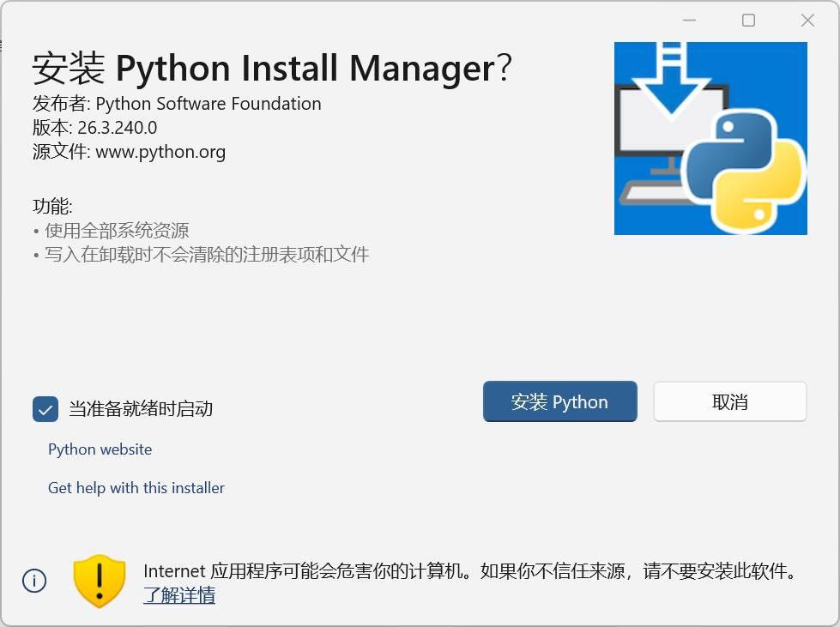The height and width of the screenshot is (627, 840).
Task: Click capability 使用全部系统资源
Action: pos(117,231)
